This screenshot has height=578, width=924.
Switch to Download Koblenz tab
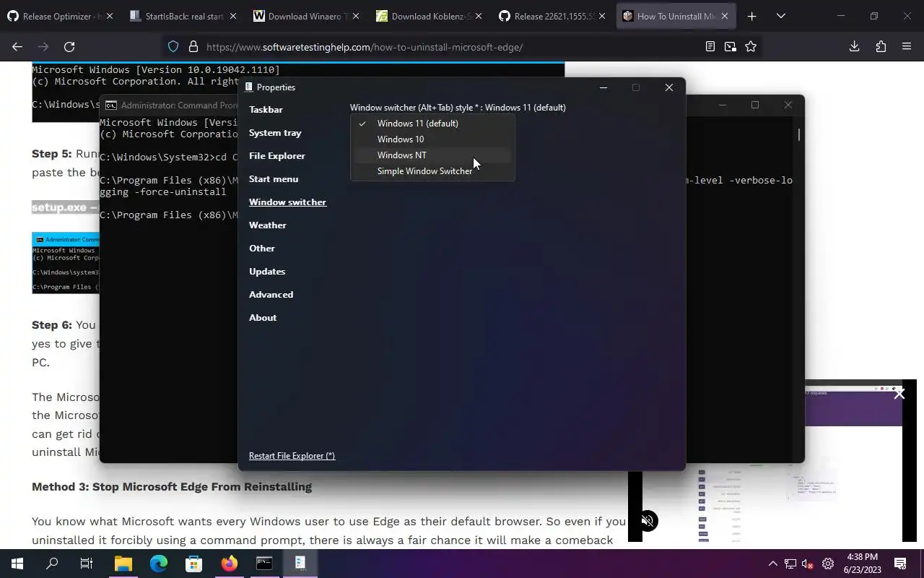[x=430, y=16]
